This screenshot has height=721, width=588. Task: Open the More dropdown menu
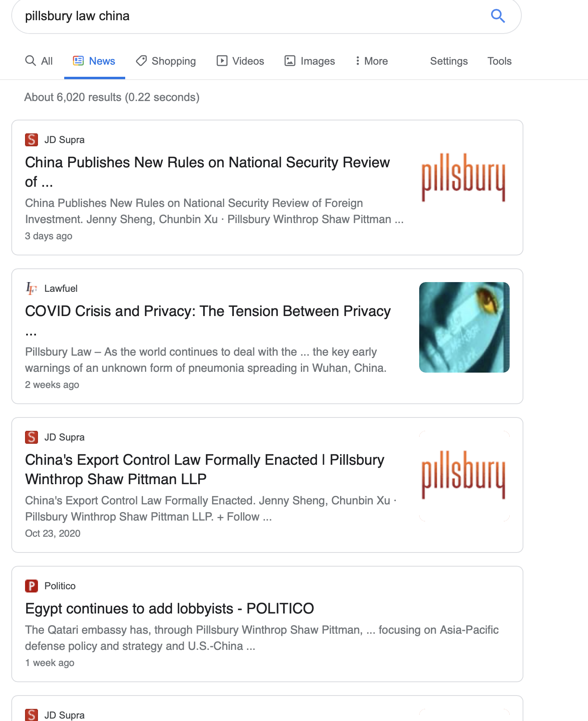pos(372,61)
